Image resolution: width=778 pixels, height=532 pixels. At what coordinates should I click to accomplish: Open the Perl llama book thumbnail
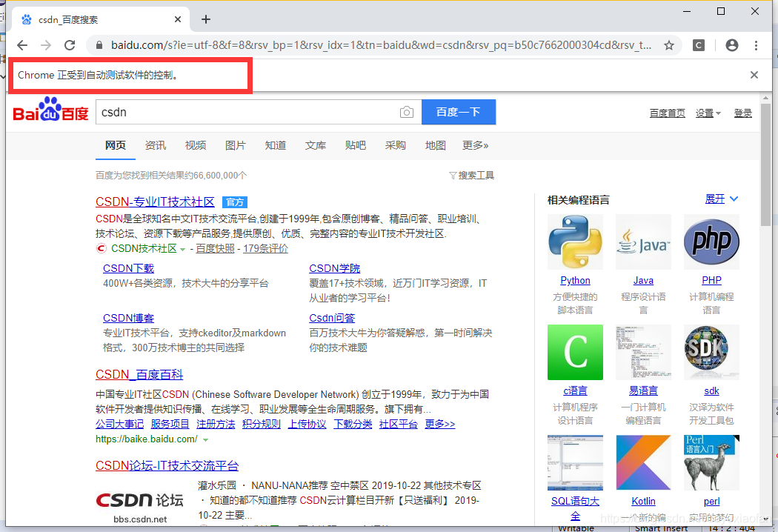[711, 462]
